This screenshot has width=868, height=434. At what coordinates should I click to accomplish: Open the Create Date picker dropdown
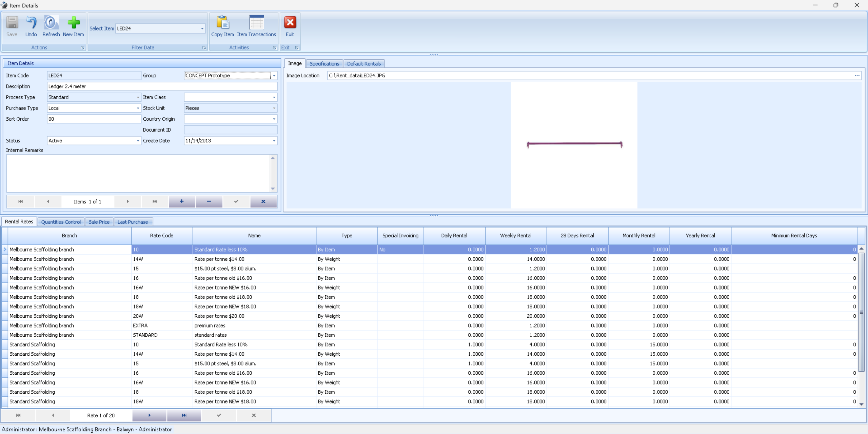coord(274,141)
